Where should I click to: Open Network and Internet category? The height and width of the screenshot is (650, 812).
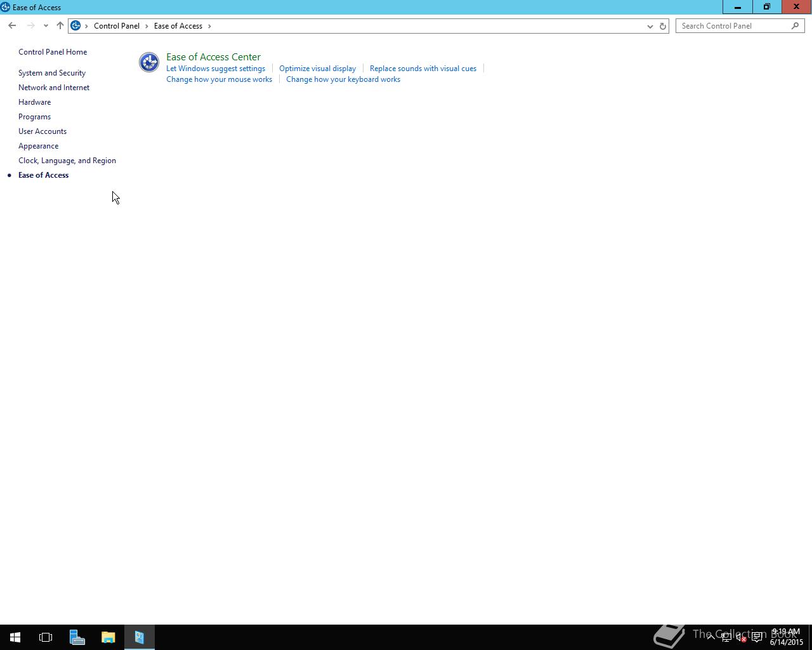[54, 88]
